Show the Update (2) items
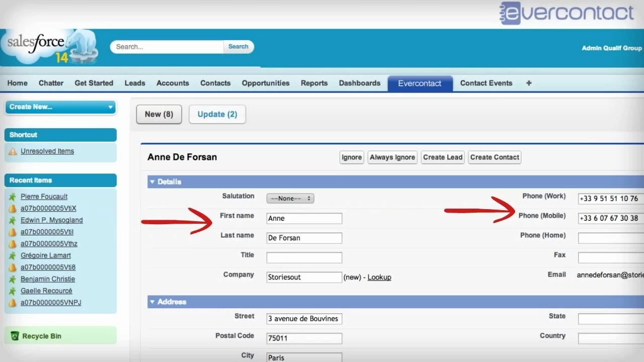644x362 pixels. [x=217, y=114]
